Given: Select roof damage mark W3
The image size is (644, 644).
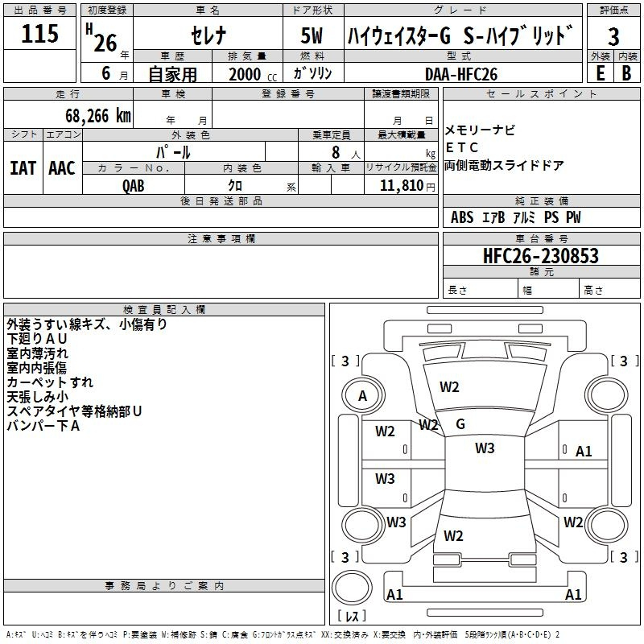Looking at the screenshot, I should coord(485,448).
